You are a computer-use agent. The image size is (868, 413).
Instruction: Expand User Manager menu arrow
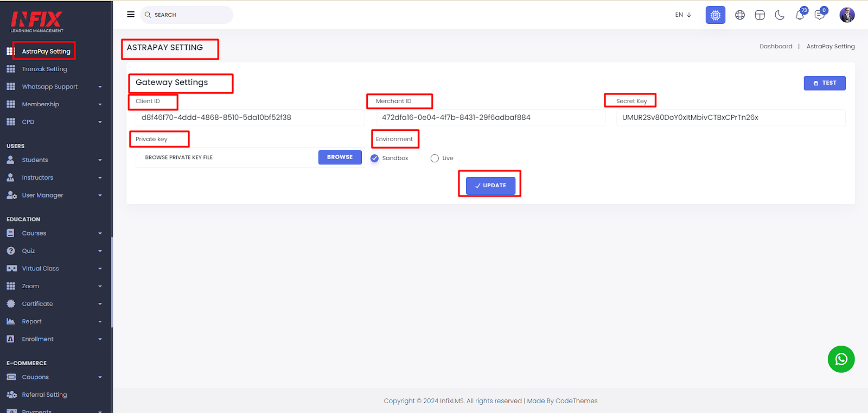point(100,195)
